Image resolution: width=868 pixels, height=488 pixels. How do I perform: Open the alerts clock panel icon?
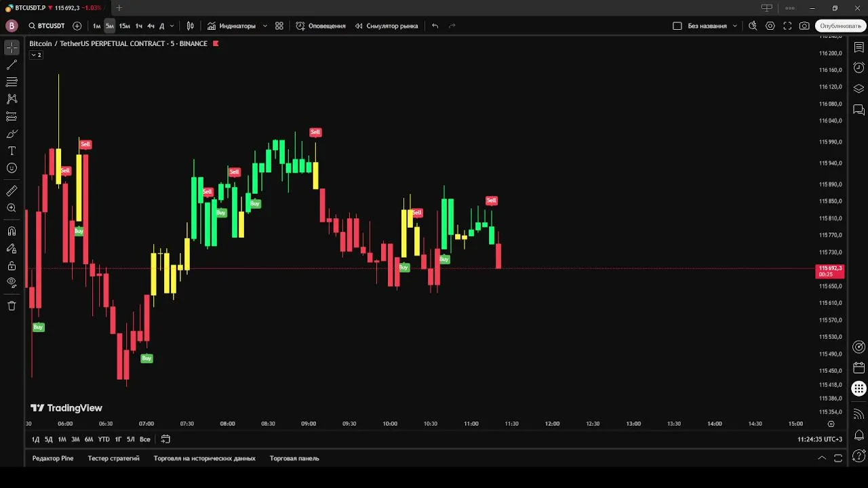coord(859,68)
